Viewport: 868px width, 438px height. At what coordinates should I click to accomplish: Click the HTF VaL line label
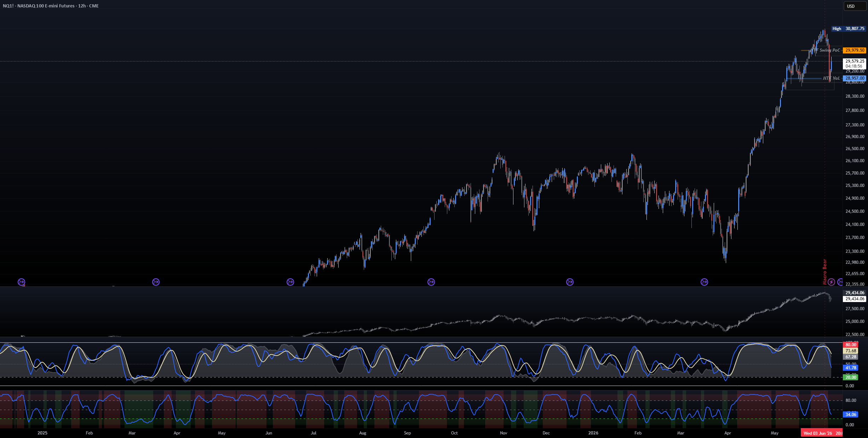tap(831, 78)
